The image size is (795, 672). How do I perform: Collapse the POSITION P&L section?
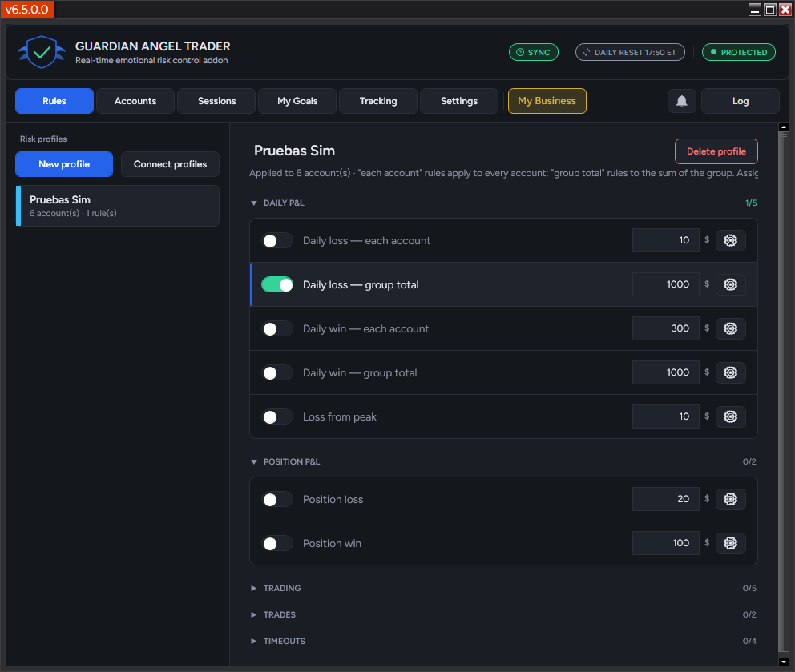point(254,461)
